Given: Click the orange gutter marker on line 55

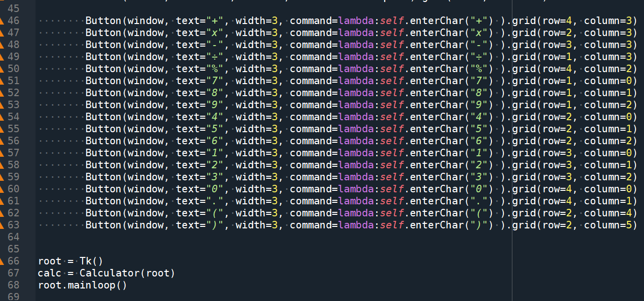Looking at the screenshot, I should (2, 129).
